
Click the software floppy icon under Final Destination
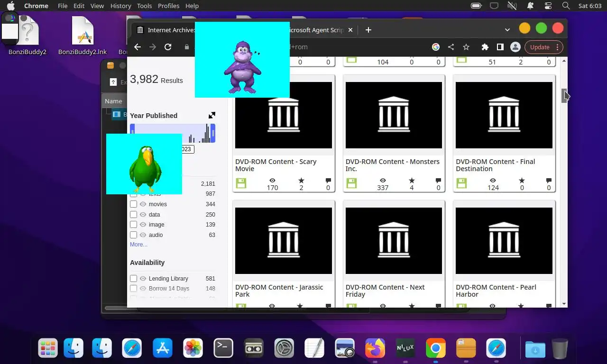point(461,183)
